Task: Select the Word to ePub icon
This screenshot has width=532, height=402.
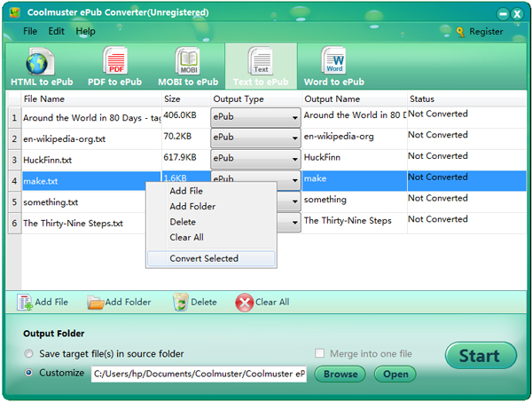Action: click(x=334, y=61)
